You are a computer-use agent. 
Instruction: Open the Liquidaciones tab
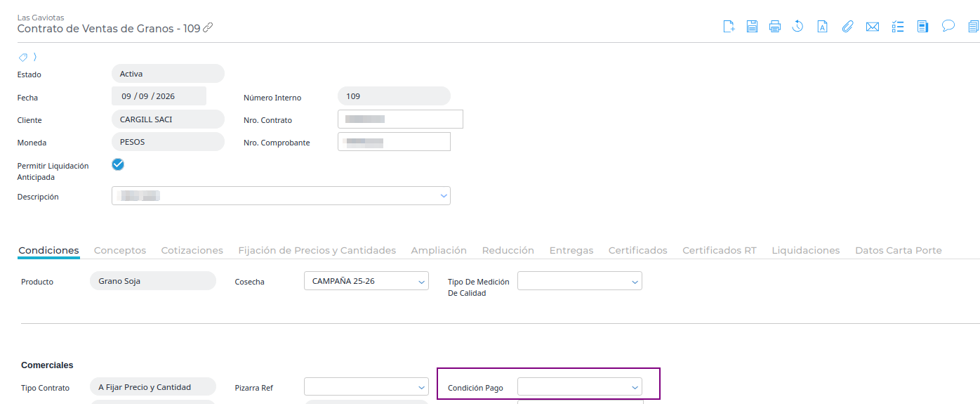click(x=806, y=250)
